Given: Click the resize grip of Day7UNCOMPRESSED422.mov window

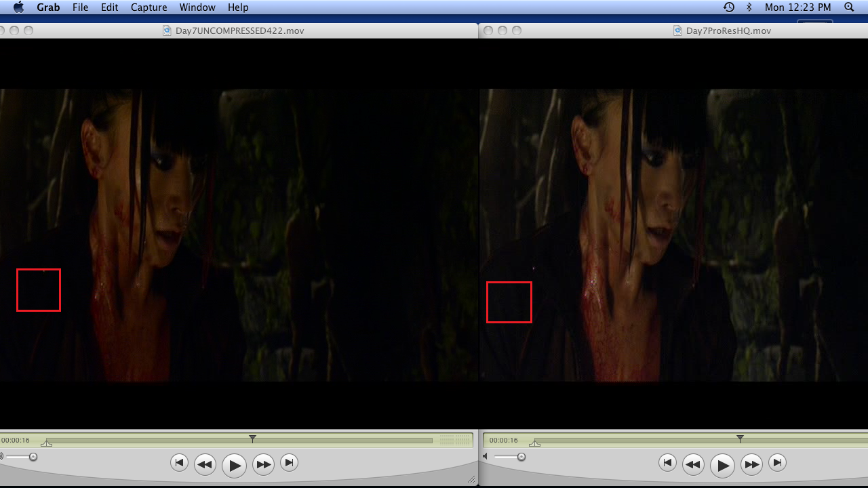Looking at the screenshot, I should click(471, 479).
